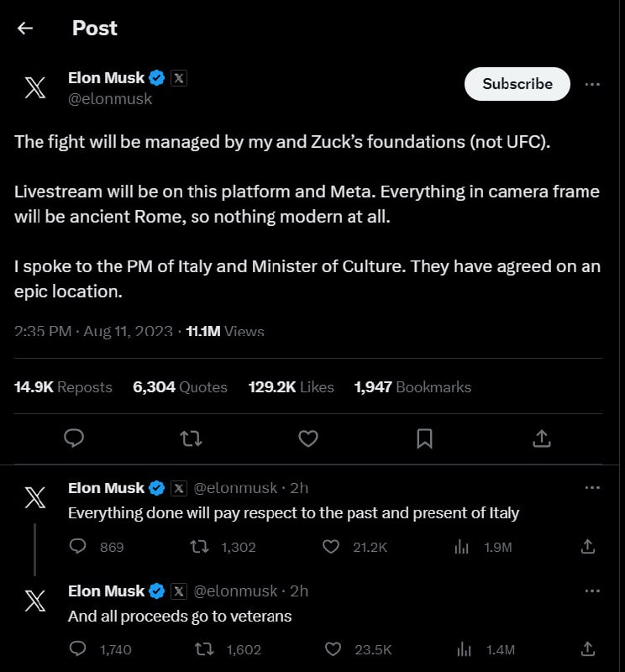This screenshot has height=672, width=625.
Task: Share the main post
Action: 542,438
